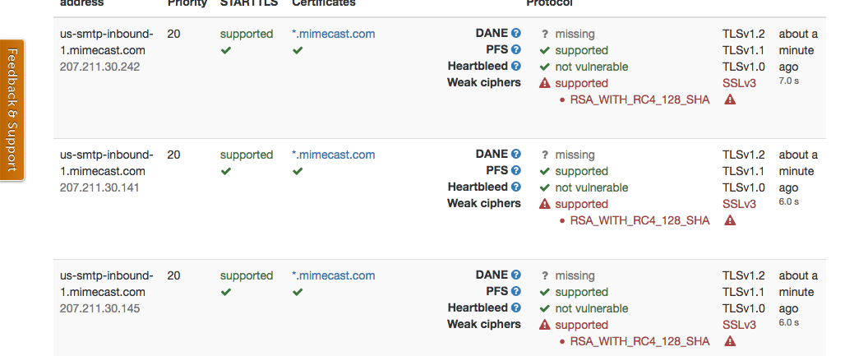The height and width of the screenshot is (356, 868).
Task: Click the DANE help icon for 207.211.30.242
Action: pyautogui.click(x=516, y=34)
